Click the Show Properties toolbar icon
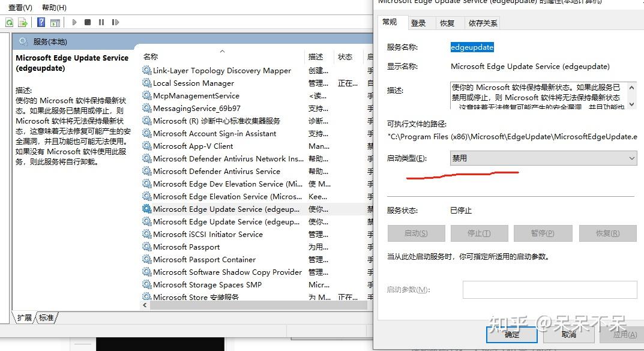 click(55, 22)
